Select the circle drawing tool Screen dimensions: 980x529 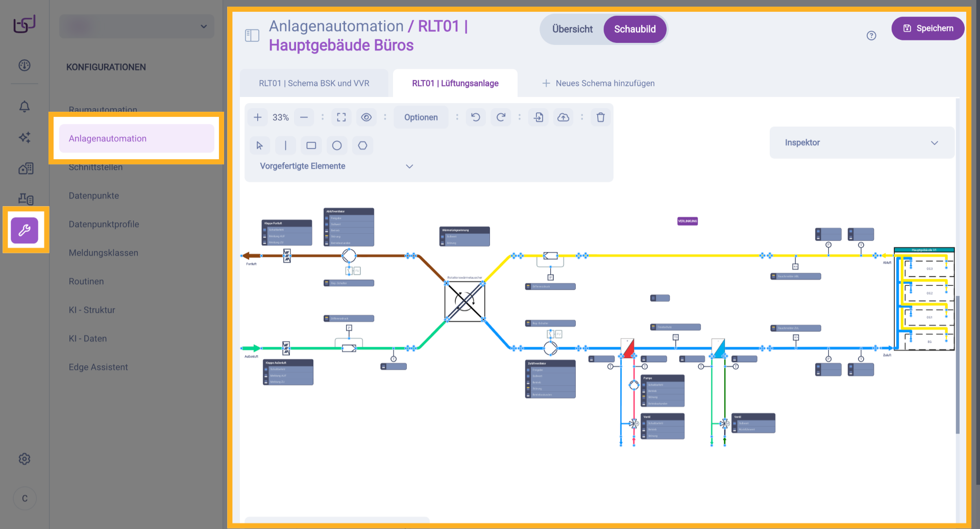pyautogui.click(x=337, y=145)
